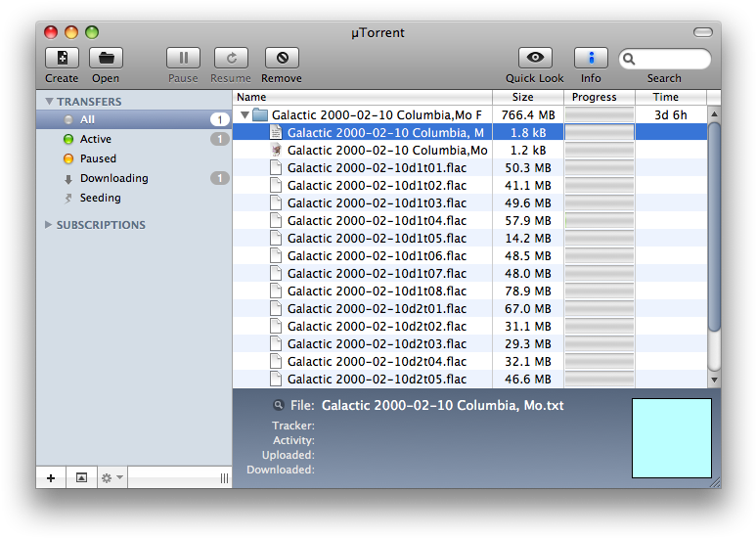This screenshot has height=538, width=756.
Task: Click progress bar of the 766.4 MB torrent
Action: click(x=600, y=114)
